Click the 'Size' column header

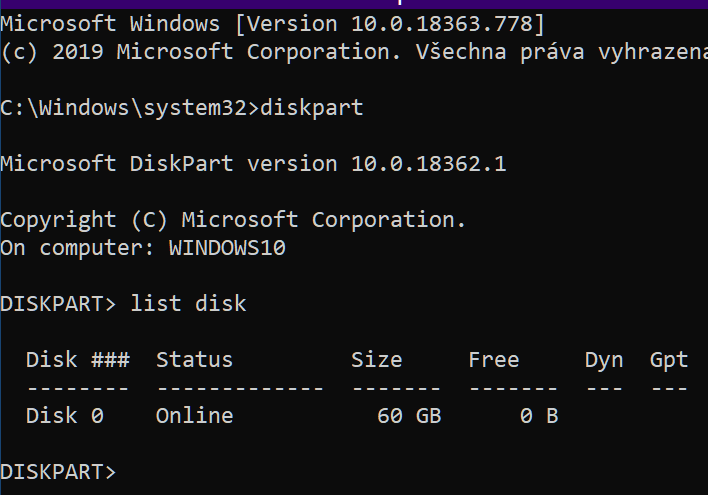(377, 360)
